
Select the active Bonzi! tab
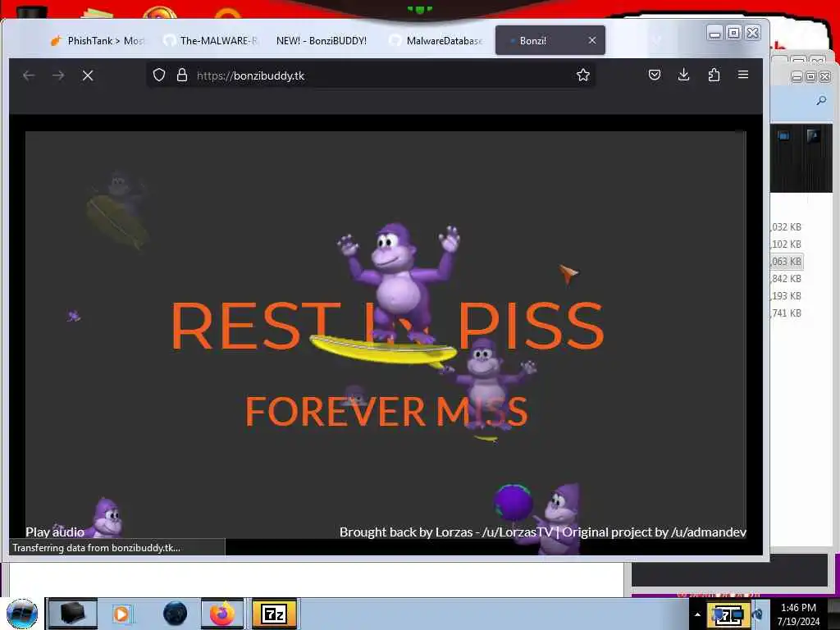pyautogui.click(x=550, y=40)
